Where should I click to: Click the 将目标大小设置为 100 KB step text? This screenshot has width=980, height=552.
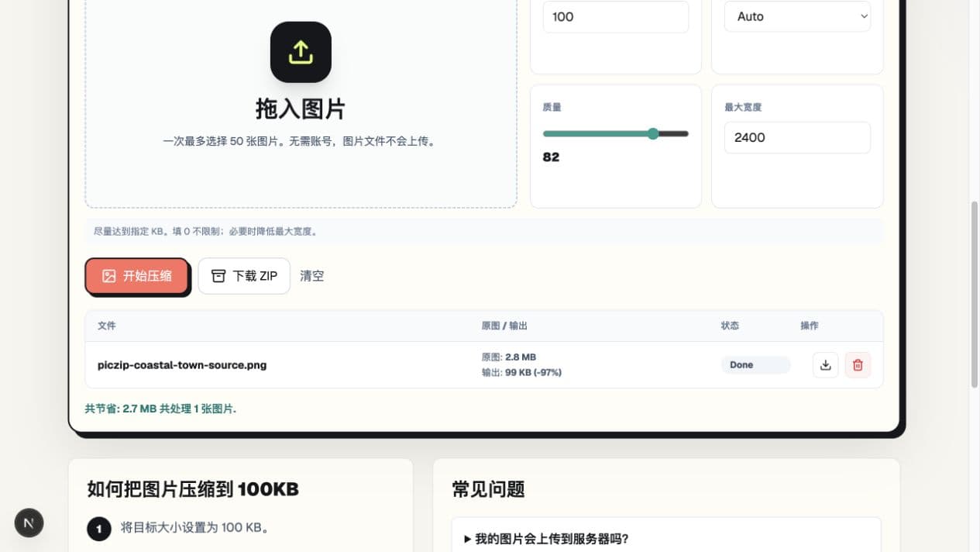coord(195,528)
